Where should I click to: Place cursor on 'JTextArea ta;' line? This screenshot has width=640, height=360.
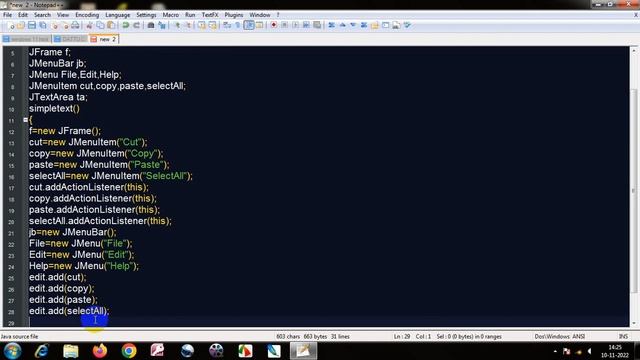[58, 97]
